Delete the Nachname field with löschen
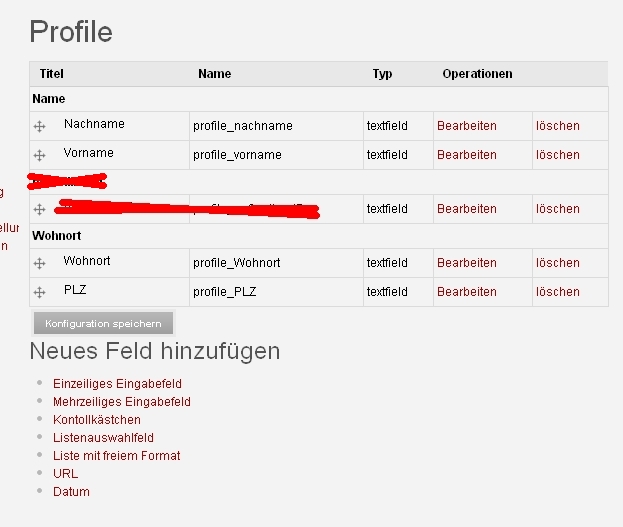 click(557, 126)
